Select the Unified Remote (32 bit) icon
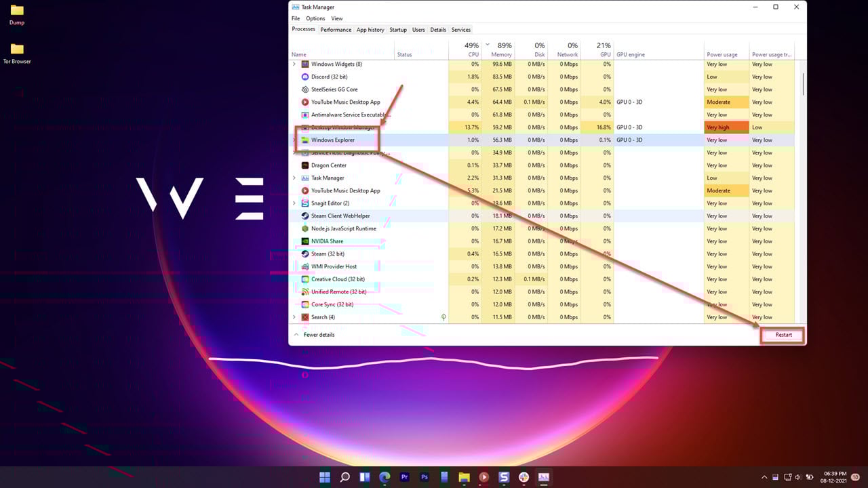This screenshot has width=868, height=488. click(x=305, y=292)
